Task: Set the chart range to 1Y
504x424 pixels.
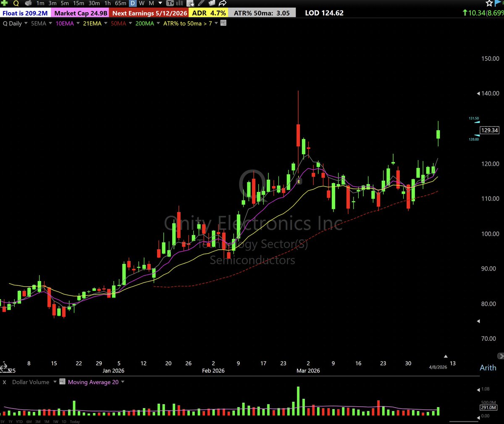Action: click(10, 421)
